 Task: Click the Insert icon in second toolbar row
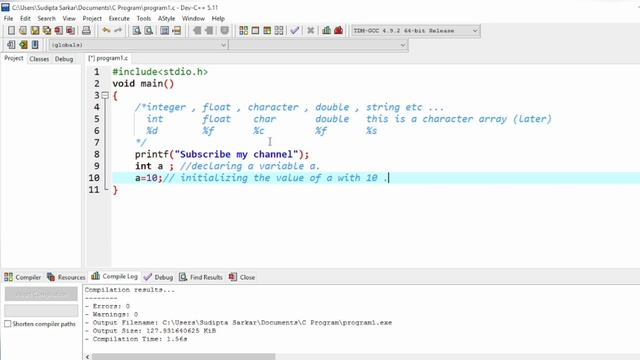click(x=11, y=44)
